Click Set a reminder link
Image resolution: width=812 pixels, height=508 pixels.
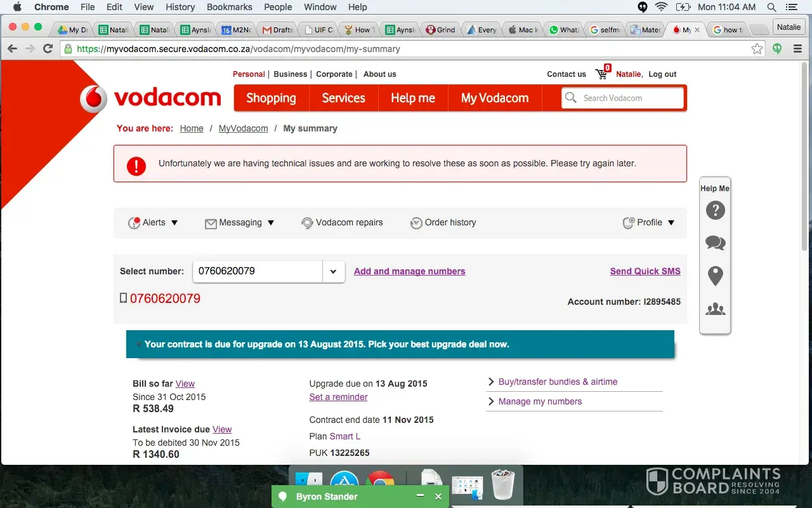[338, 397]
